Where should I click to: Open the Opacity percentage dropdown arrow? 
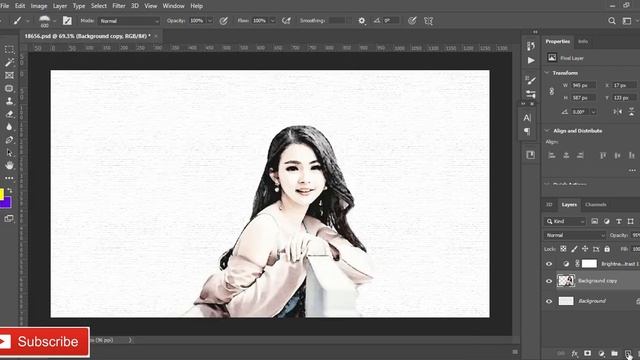(210, 21)
